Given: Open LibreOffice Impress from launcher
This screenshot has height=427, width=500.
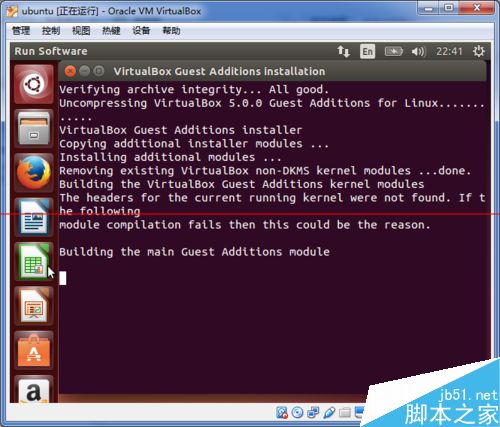Looking at the screenshot, I should pyautogui.click(x=33, y=306).
